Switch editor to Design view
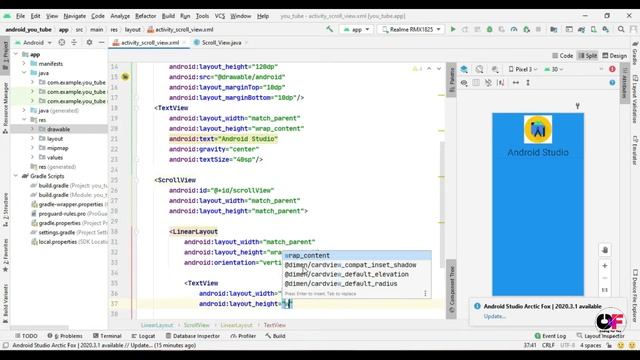This screenshot has width=640, height=360. tap(614, 56)
